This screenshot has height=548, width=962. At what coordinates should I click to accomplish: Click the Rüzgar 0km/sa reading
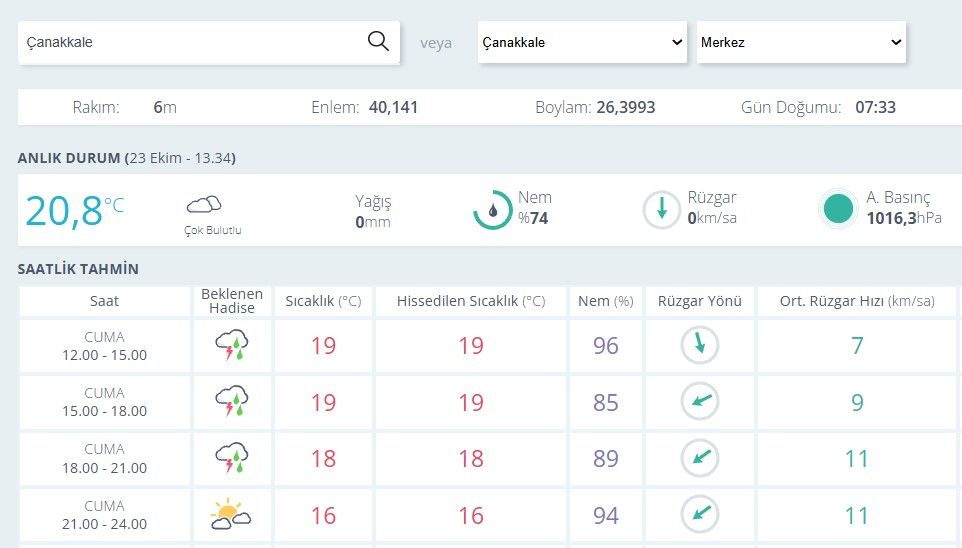coord(712,207)
